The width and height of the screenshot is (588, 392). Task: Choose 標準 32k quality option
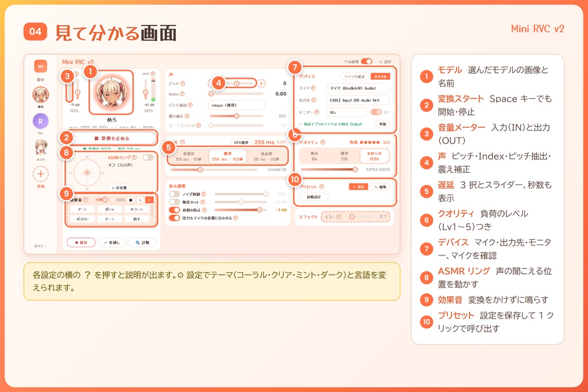pyautogui.click(x=345, y=156)
